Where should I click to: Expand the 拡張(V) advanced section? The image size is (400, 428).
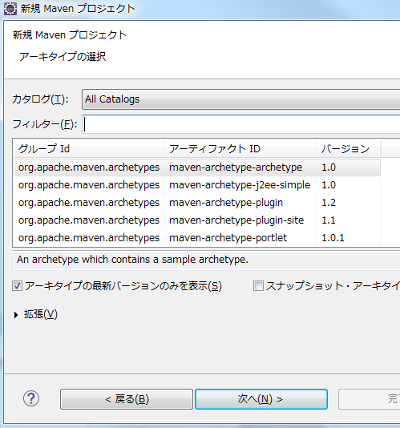[16, 314]
